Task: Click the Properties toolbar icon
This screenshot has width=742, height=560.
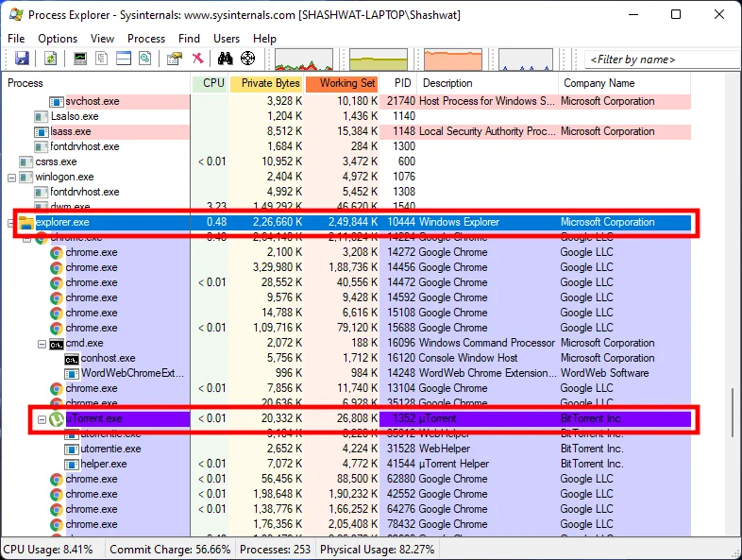Action: click(x=175, y=59)
